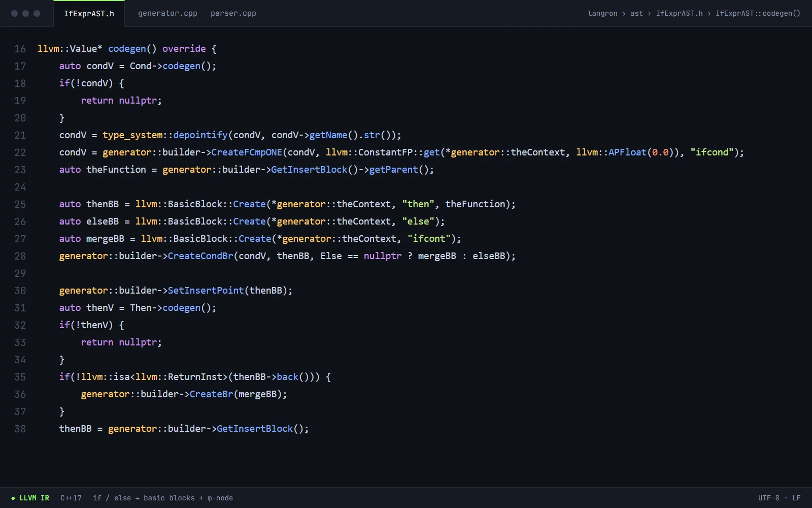Viewport: 812px width, 508px height.
Task: Click the 'override' keyword on line 16
Action: point(184,49)
